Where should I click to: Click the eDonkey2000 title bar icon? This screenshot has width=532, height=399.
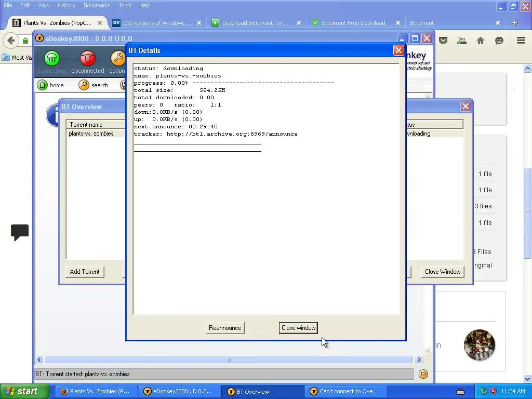39,38
